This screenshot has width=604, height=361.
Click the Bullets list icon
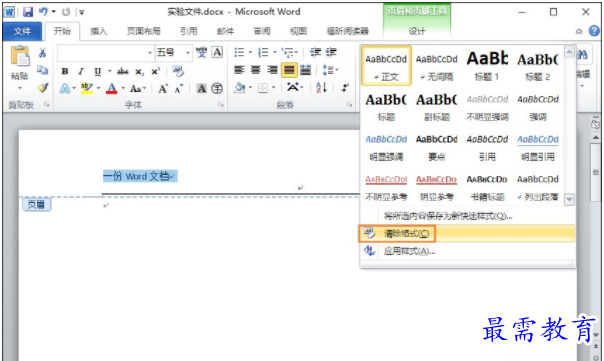239,52
